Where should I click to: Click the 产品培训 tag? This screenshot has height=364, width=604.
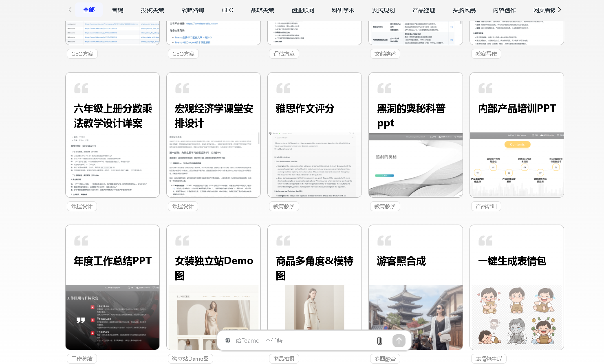click(x=485, y=206)
